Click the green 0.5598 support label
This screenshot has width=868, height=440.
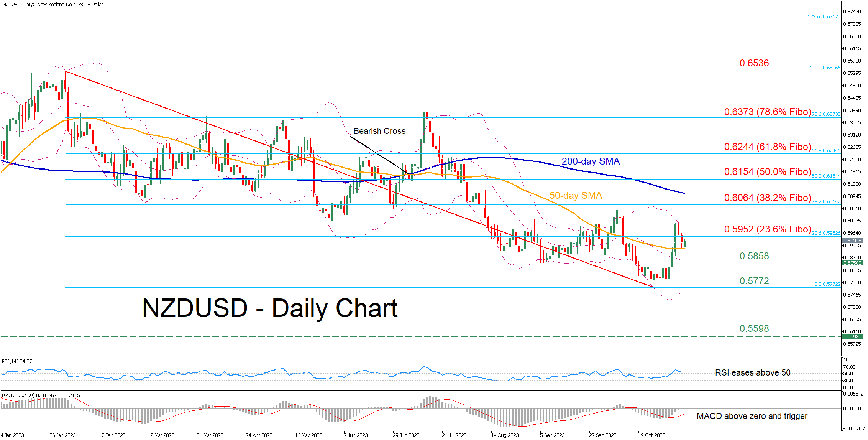[x=754, y=329]
